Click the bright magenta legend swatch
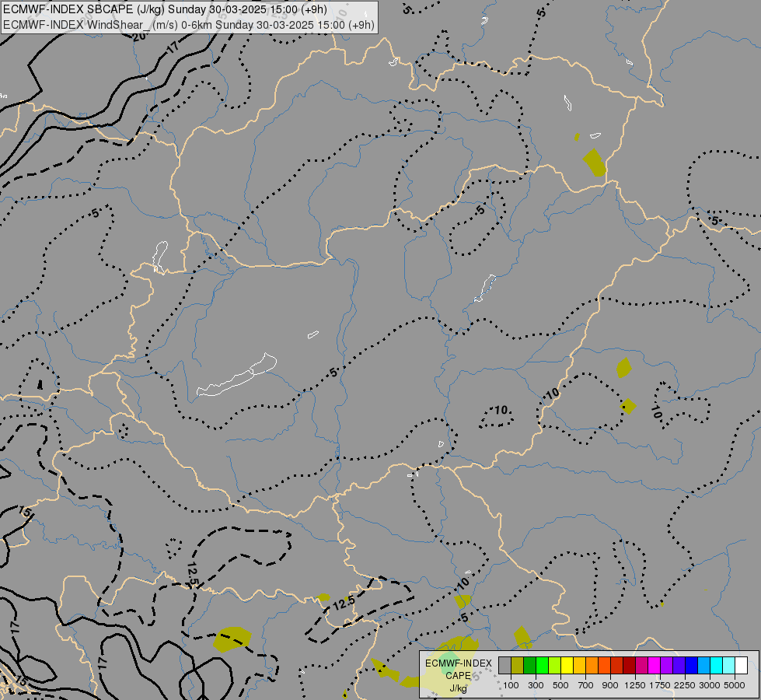The image size is (761, 700). (655, 665)
